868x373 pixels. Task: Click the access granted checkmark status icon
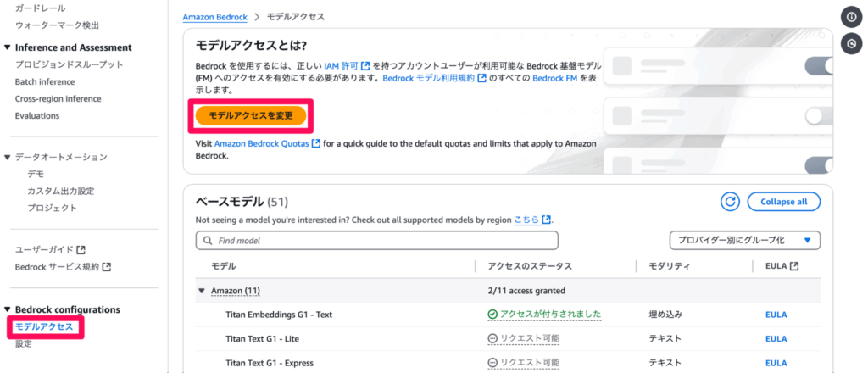[x=492, y=315]
